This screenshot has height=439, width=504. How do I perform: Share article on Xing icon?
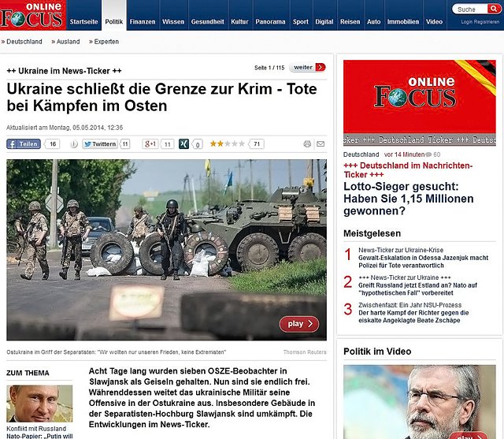(x=183, y=143)
